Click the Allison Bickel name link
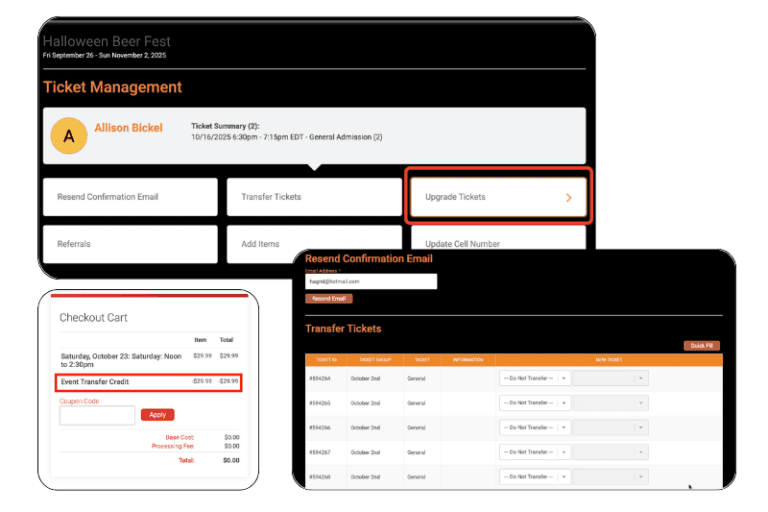The image size is (768, 512). [130, 128]
